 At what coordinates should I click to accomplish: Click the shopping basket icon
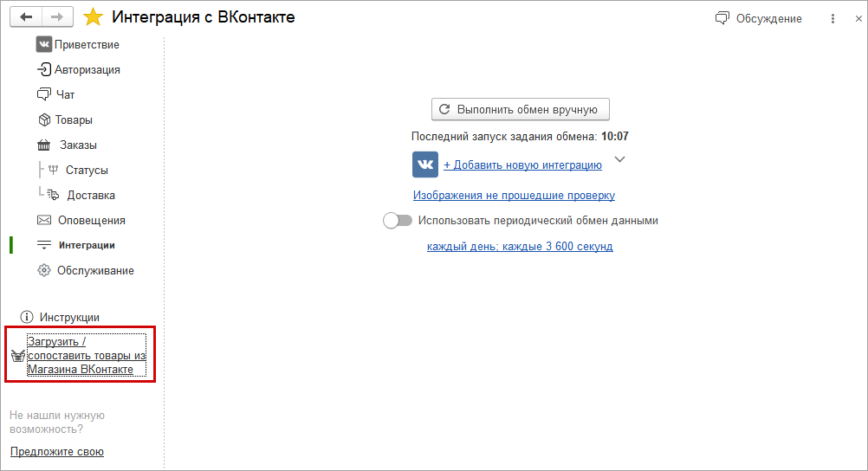click(17, 356)
